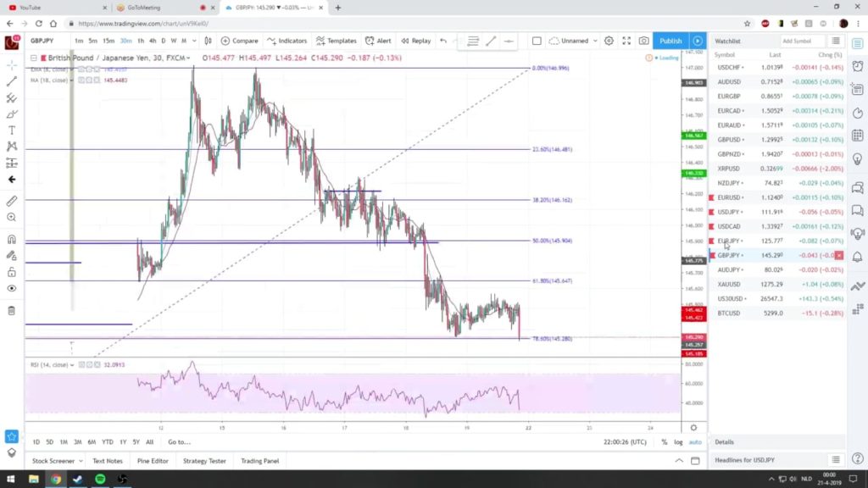This screenshot has height=488, width=868.
Task: Open the calendar icon in right sidebar
Action: click(858, 136)
